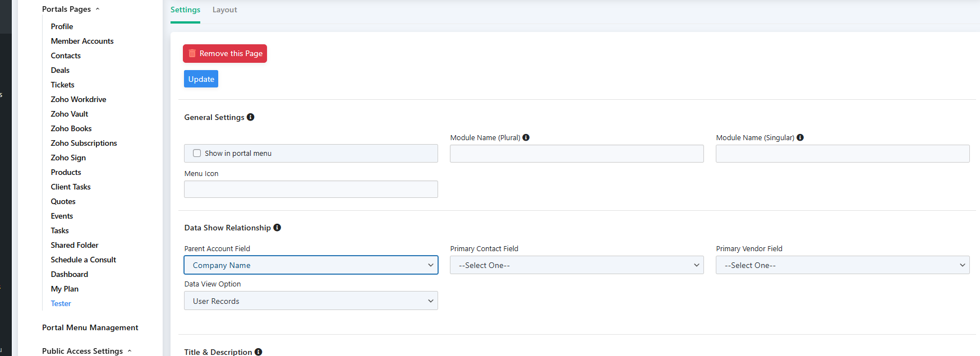Open the Parent Account Field dropdown
Image resolution: width=980 pixels, height=356 pixels.
coord(311,265)
